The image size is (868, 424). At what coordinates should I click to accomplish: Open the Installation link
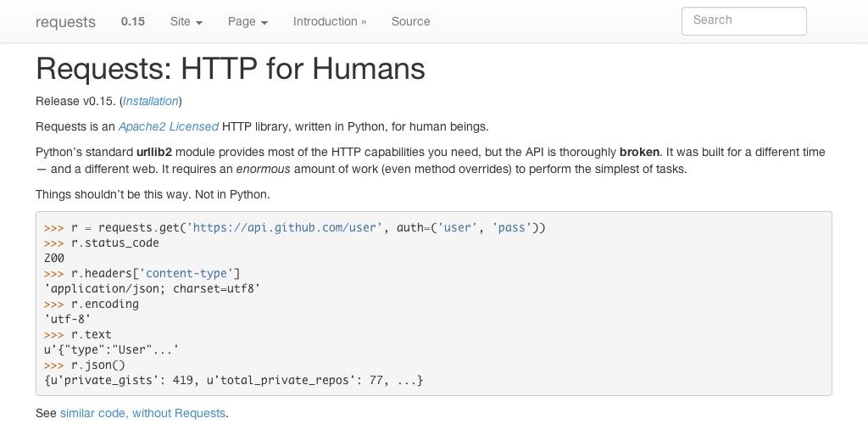click(151, 101)
